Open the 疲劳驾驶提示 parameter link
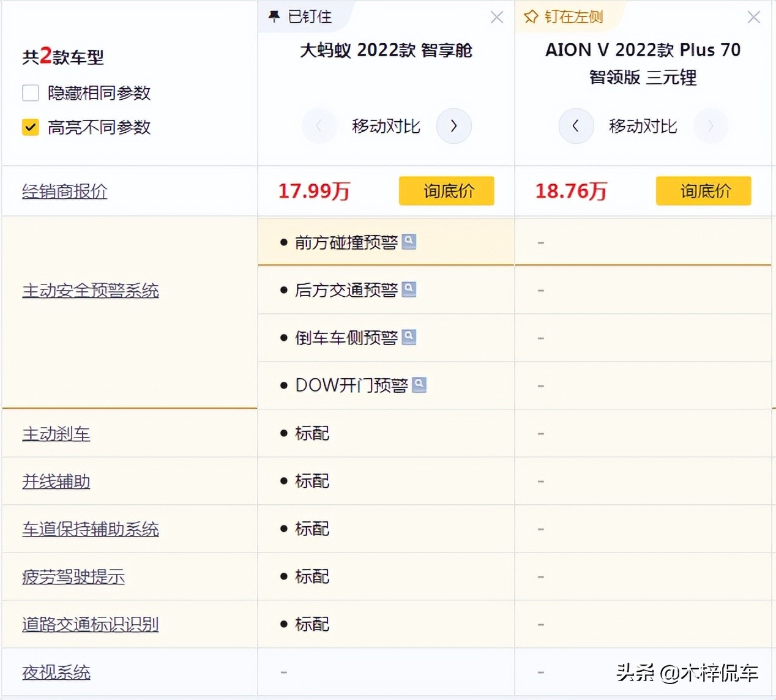 pyautogui.click(x=73, y=577)
